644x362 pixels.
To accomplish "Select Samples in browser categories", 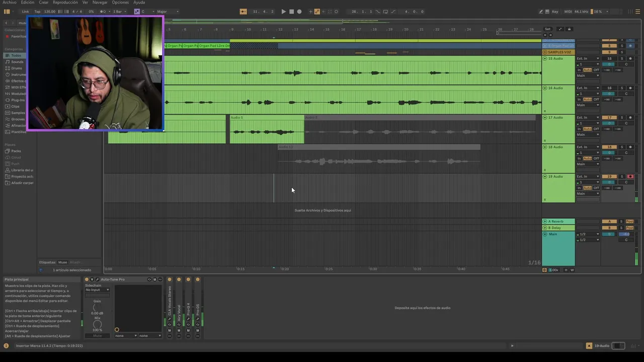I will (18, 113).
